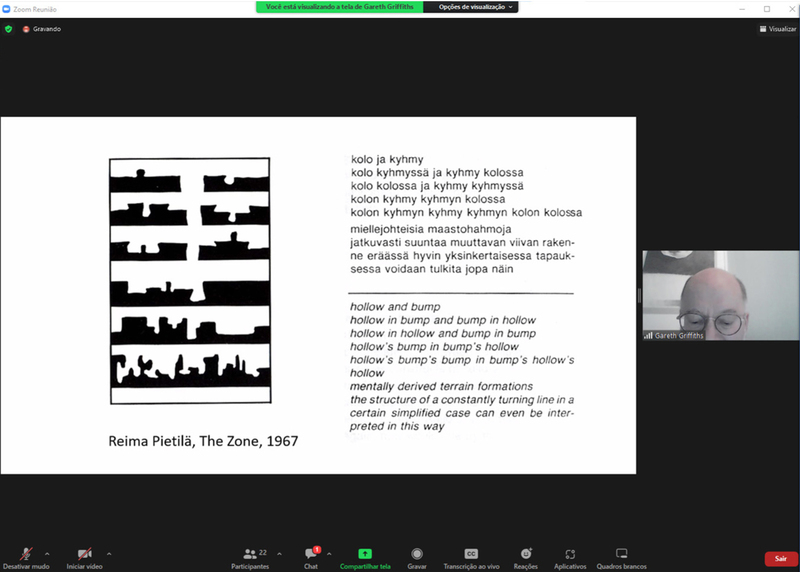The height and width of the screenshot is (572, 800).
Task: Click the 'hollow and bump' line
Action: coord(395,307)
